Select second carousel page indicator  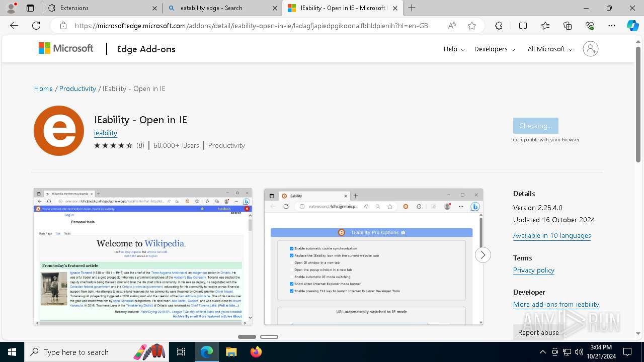click(x=269, y=337)
